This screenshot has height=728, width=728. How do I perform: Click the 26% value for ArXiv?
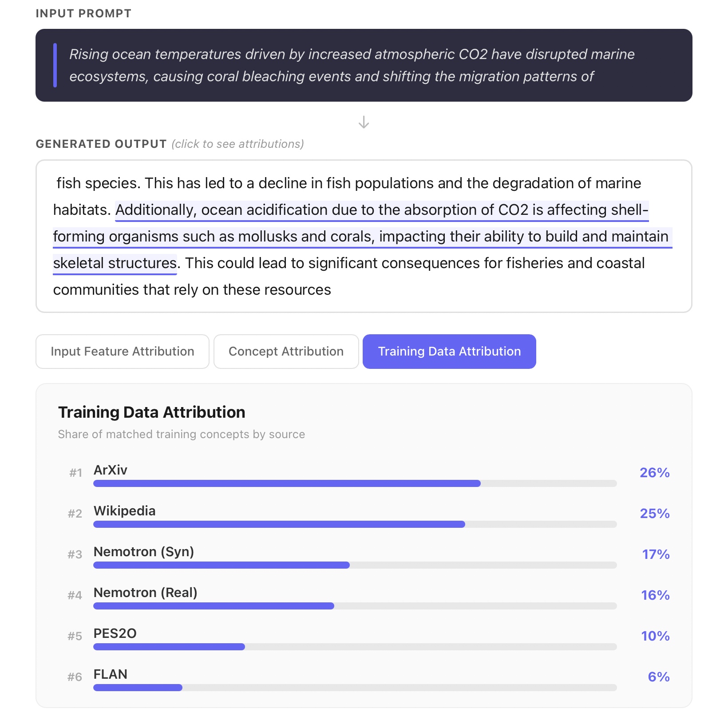(x=654, y=473)
